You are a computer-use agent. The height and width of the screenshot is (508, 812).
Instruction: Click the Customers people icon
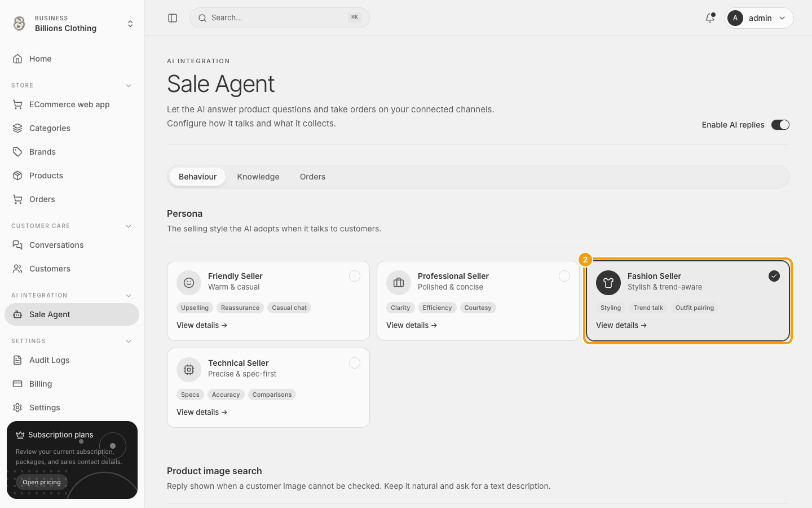coord(17,269)
